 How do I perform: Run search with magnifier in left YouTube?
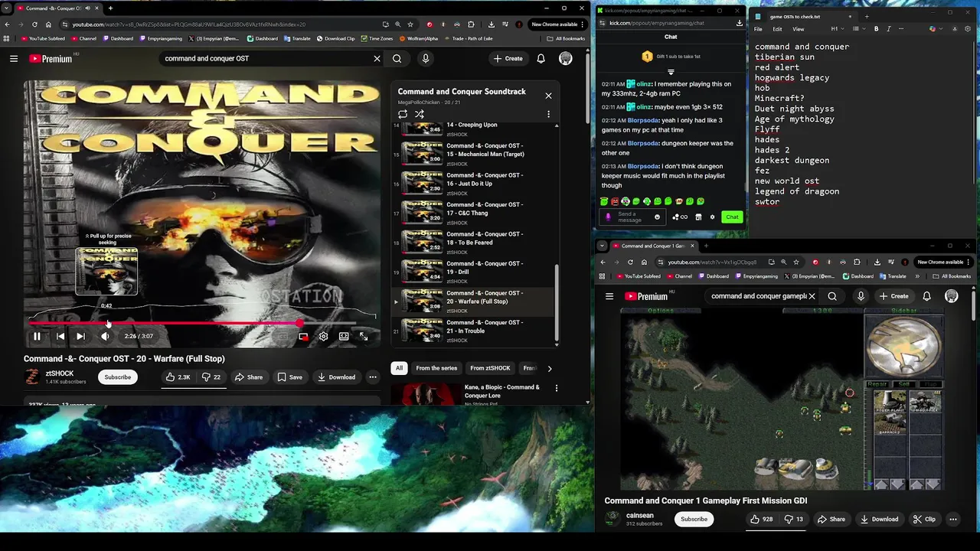[x=397, y=59]
